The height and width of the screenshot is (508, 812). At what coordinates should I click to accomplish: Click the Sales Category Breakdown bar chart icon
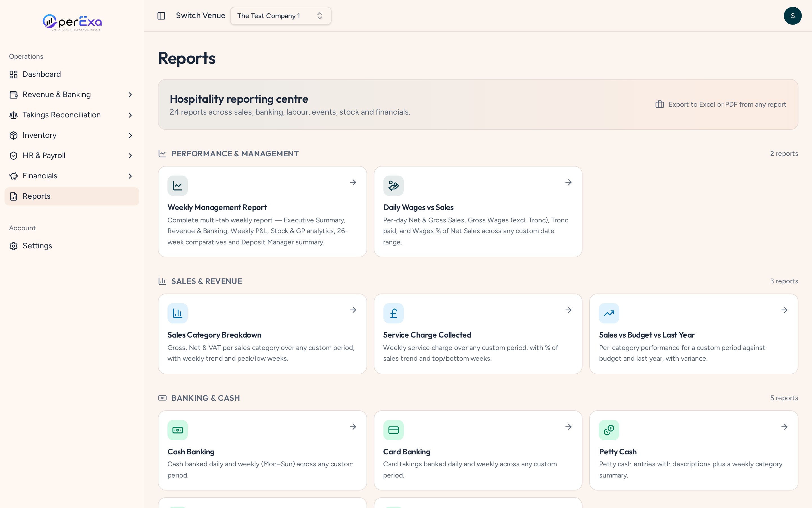178,314
